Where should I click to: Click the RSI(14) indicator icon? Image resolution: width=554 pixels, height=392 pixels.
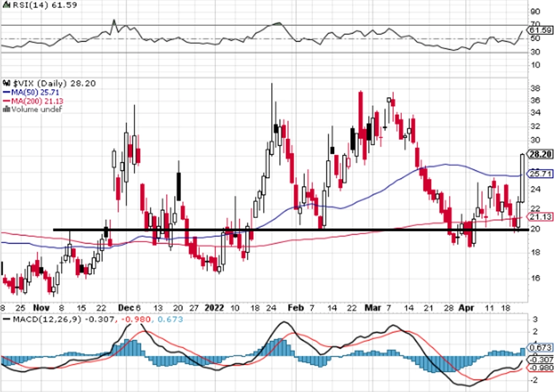6,5
